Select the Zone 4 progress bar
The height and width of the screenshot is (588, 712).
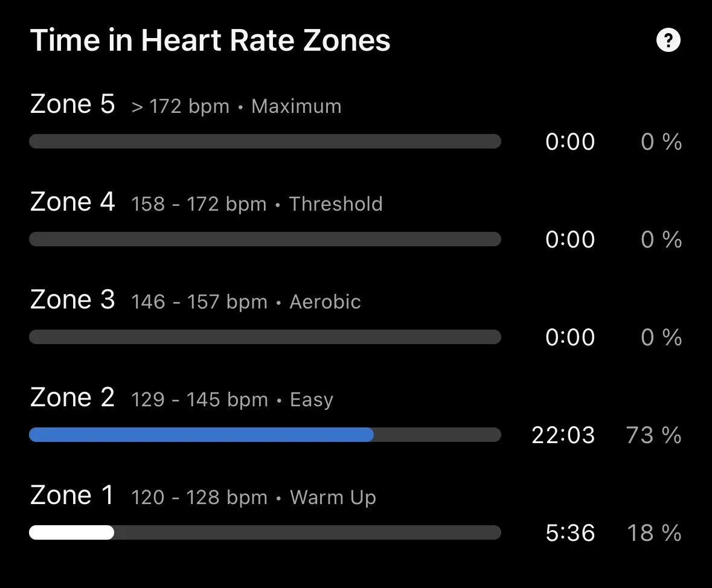click(265, 239)
